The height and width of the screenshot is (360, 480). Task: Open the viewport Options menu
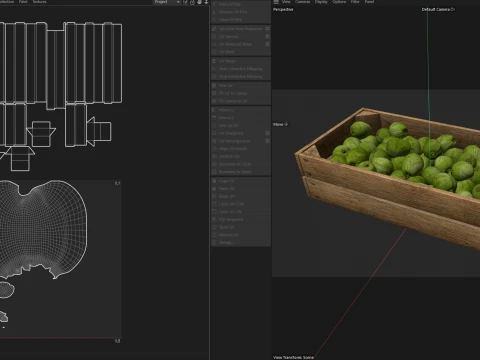(339, 2)
